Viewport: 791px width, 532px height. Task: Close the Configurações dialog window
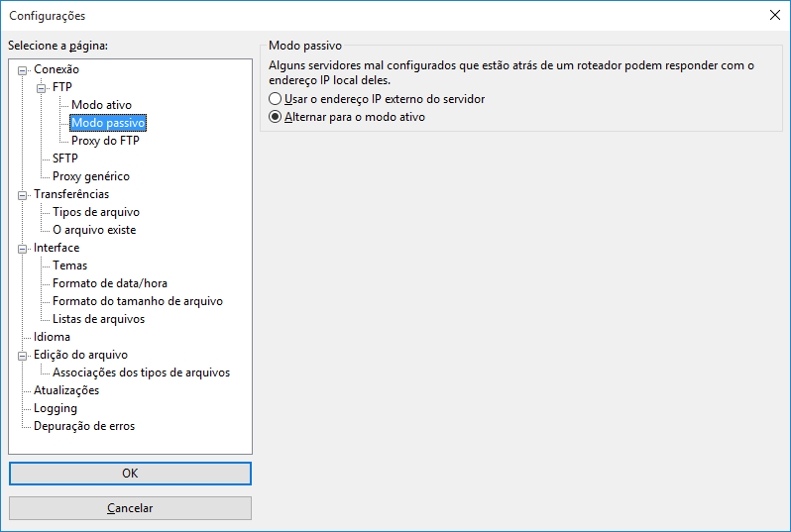[775, 15]
